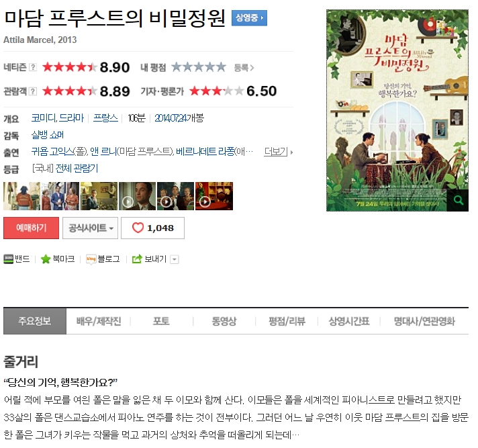Screen dimensions: 478x448
Task: Click the green bookmark star icon
Action: point(46,259)
